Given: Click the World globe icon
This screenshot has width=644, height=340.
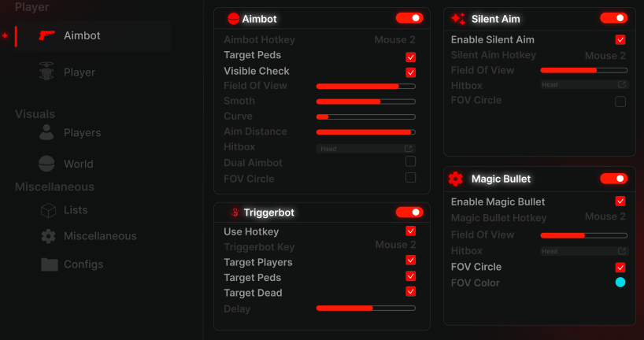Looking at the screenshot, I should (x=47, y=164).
